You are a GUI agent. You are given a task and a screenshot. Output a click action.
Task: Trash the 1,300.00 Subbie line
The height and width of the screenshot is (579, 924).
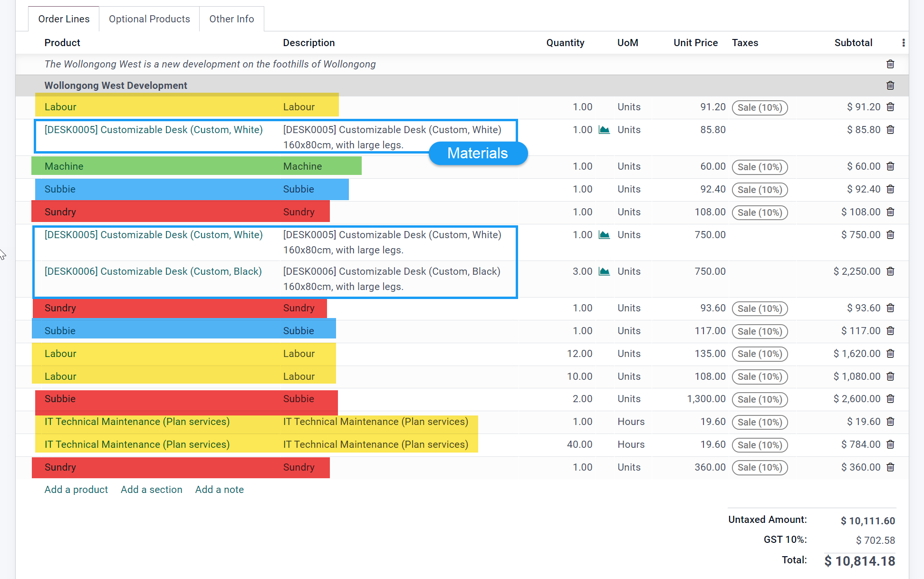pos(890,399)
